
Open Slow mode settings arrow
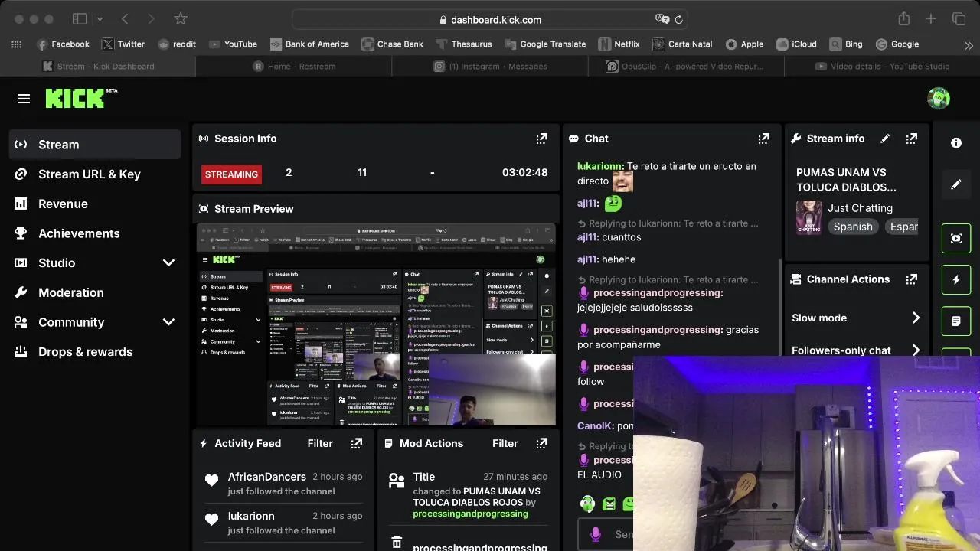pos(916,318)
